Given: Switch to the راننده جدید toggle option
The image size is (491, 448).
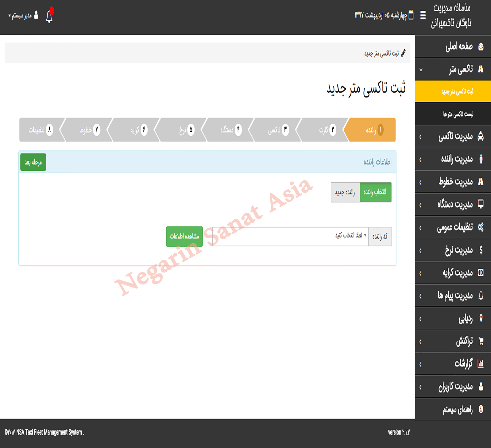Looking at the screenshot, I should tap(345, 192).
